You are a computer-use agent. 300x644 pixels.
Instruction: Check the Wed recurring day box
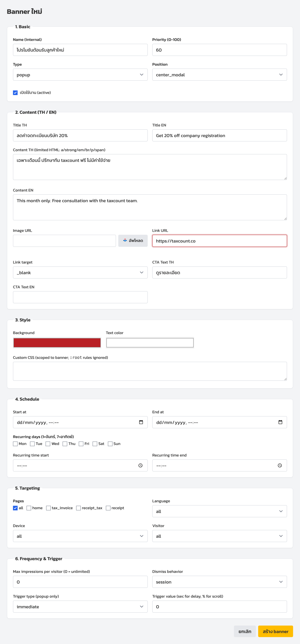[48, 444]
